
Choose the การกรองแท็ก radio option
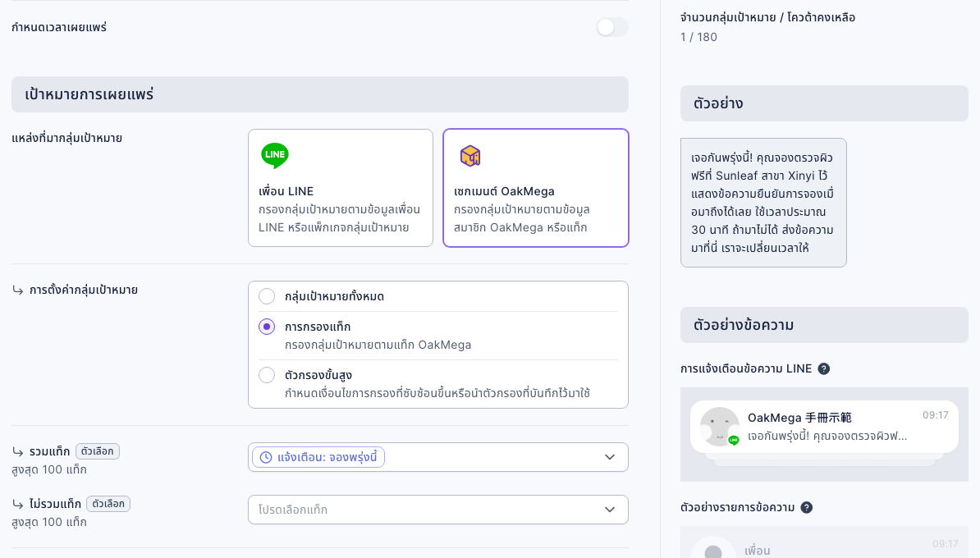267,327
